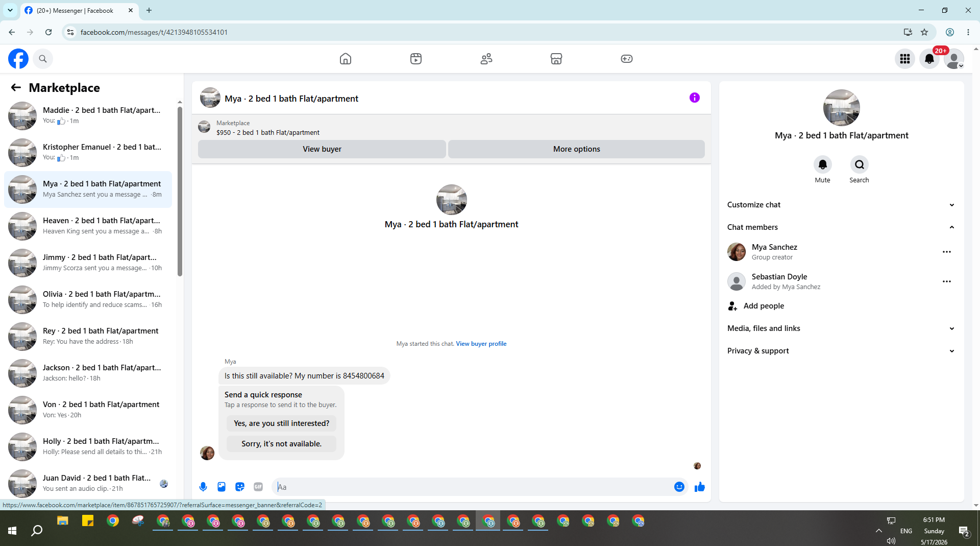Screen dimensions: 980x546
Task: Open the emoji picker in message box
Action: (679, 487)
